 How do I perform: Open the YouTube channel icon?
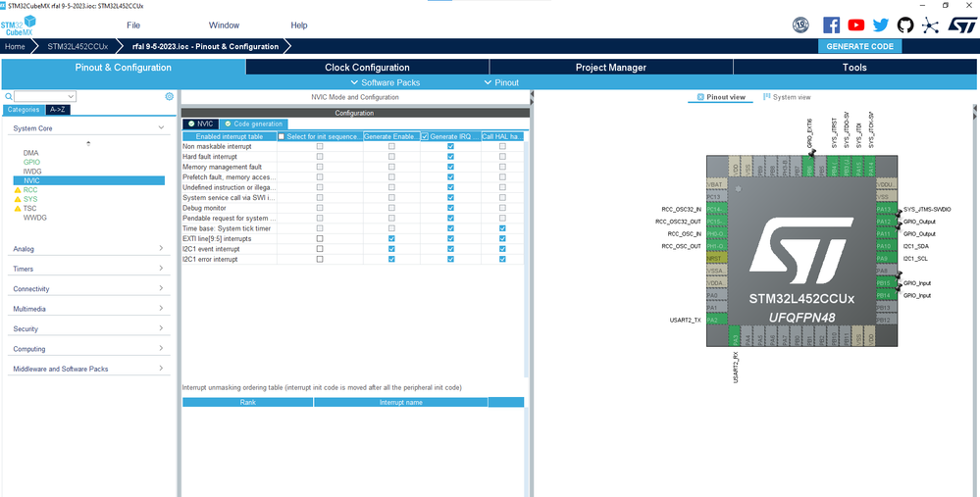pos(856,25)
